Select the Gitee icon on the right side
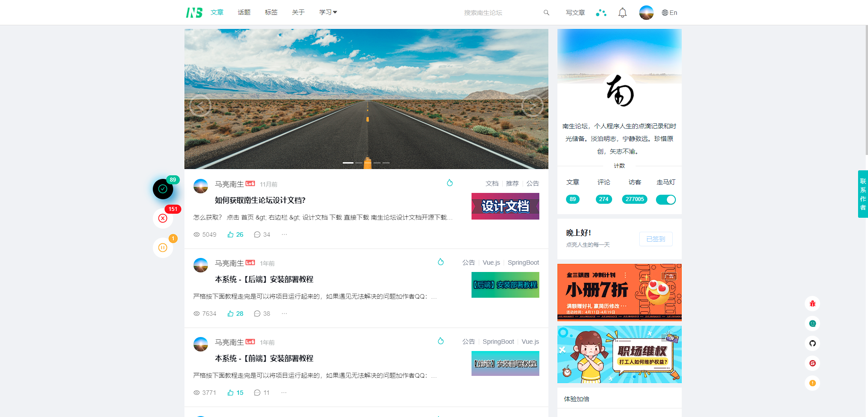The image size is (868, 417). (x=812, y=363)
